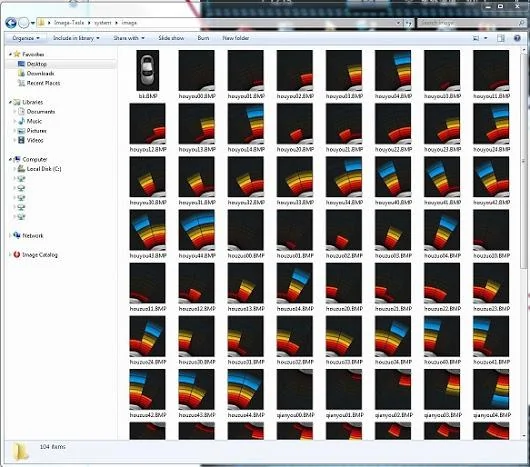The image size is (530, 467).
Task: Open the Pictures library
Action: click(37, 130)
